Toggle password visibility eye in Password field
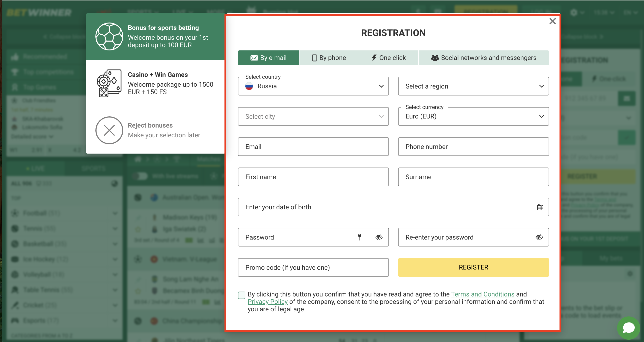The image size is (644, 342). (379, 237)
